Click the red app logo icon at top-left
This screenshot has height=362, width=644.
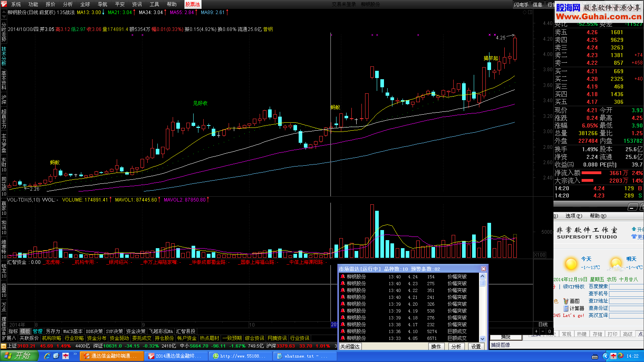[4, 4]
